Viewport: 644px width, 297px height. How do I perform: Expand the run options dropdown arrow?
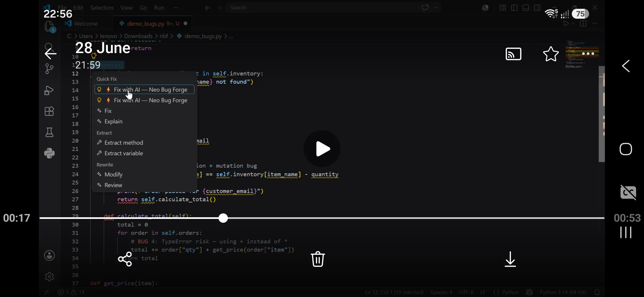click(x=573, y=24)
